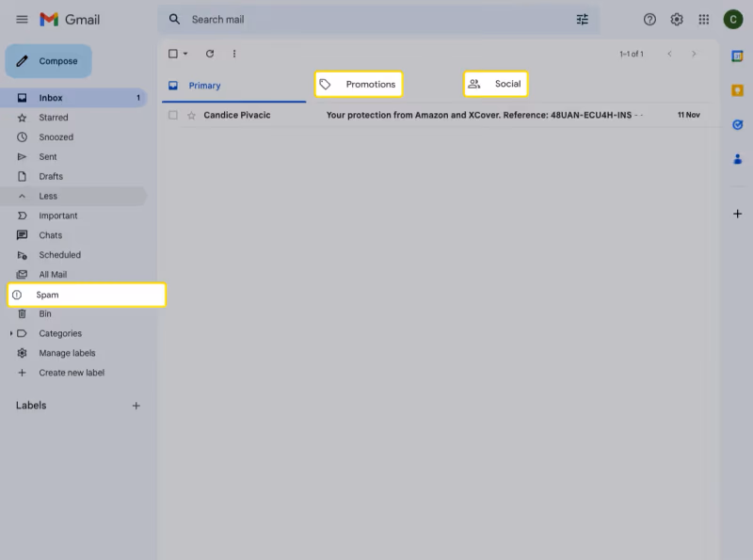Tick the select-all messages checkbox
753x560 pixels.
171,54
